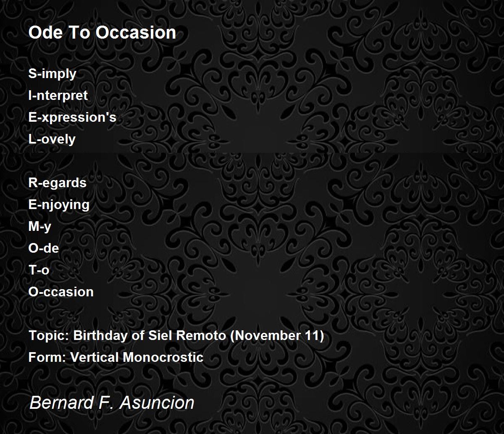Select the line S-imply

pos(52,74)
